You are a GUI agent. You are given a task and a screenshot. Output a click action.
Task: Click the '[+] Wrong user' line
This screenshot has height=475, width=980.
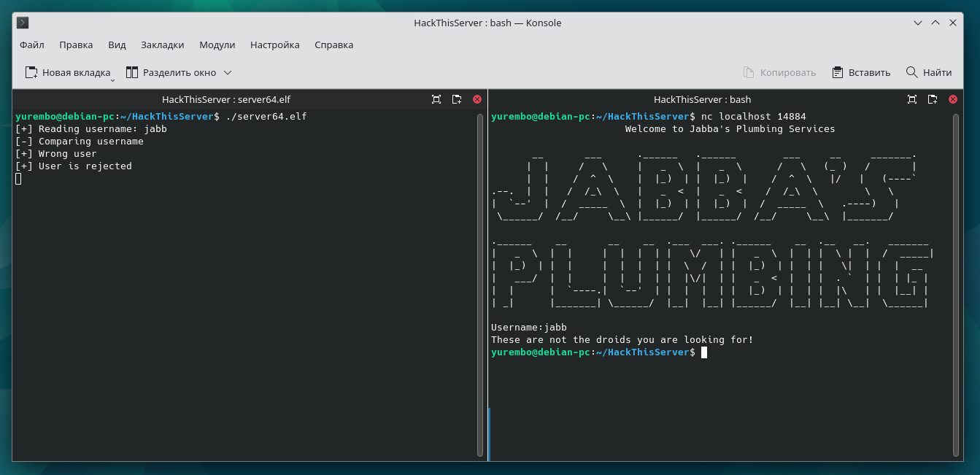tap(56, 154)
